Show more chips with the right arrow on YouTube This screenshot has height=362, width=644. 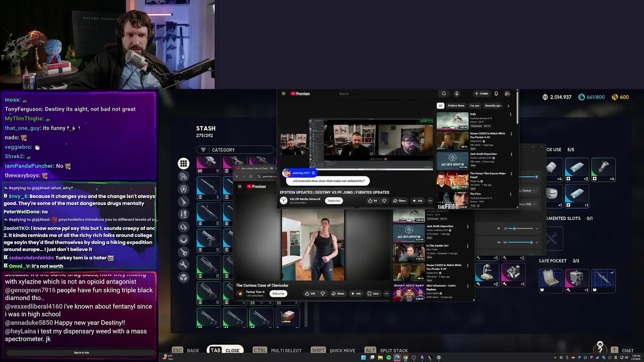[x=508, y=106]
